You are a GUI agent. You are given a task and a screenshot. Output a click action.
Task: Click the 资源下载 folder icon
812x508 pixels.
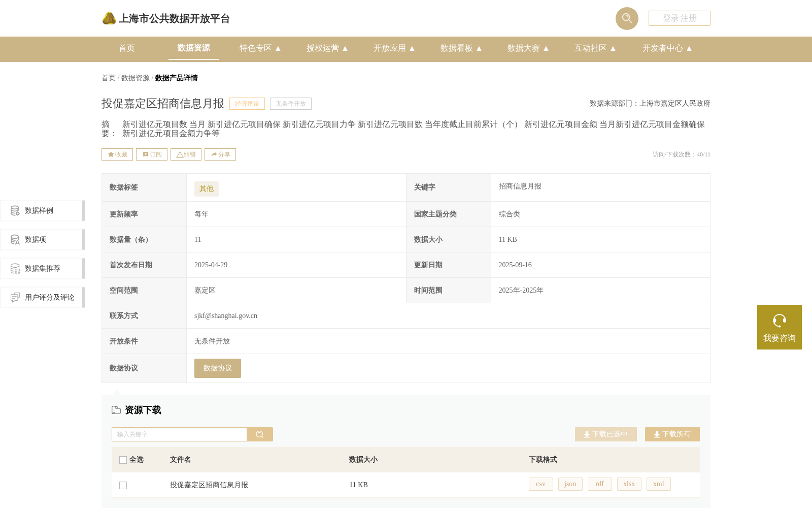(116, 410)
